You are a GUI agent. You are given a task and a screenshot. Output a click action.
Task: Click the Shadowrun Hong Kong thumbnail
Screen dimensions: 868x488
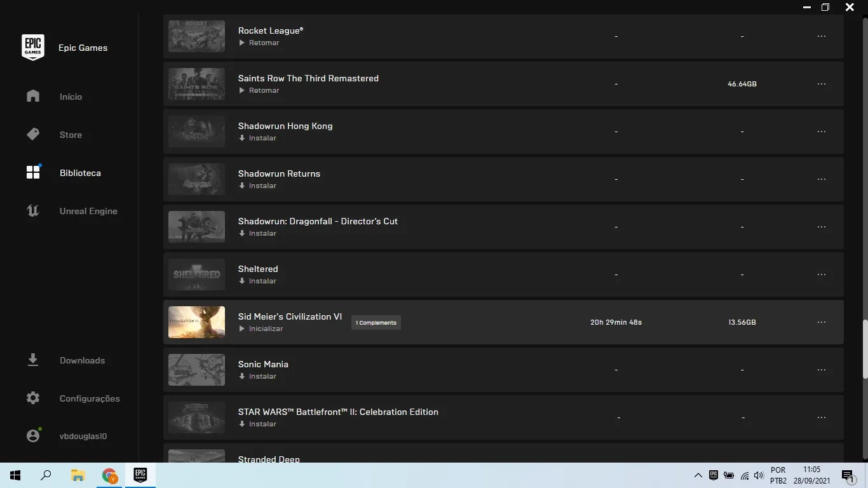196,132
